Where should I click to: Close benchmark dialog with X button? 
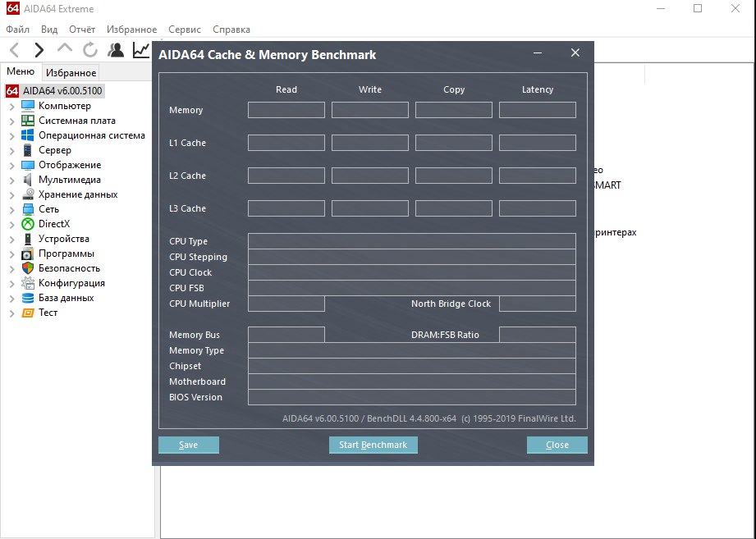[575, 53]
